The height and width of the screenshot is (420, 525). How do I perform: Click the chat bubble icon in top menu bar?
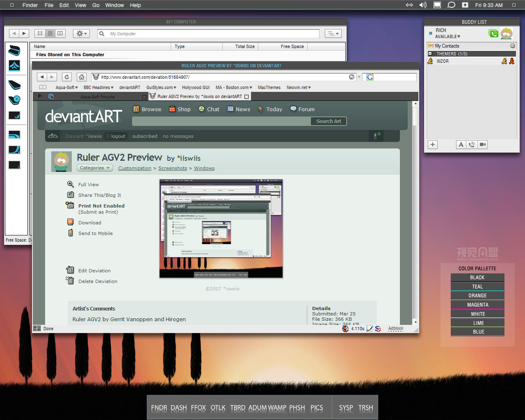tap(451, 5)
